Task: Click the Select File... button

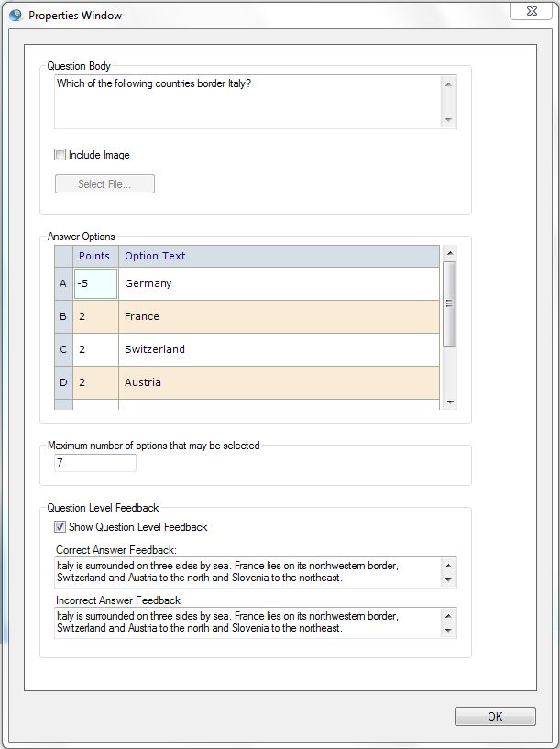Action: coord(104,184)
